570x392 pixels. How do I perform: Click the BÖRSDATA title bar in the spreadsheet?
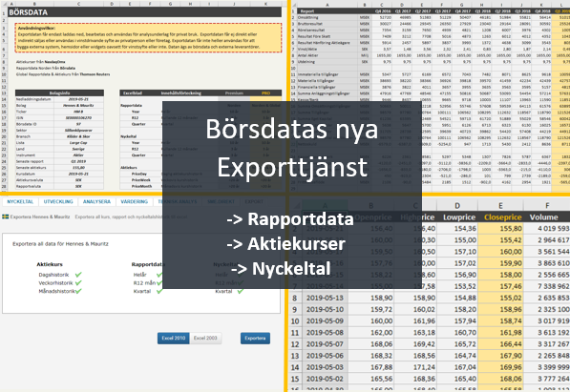pyautogui.click(x=145, y=12)
